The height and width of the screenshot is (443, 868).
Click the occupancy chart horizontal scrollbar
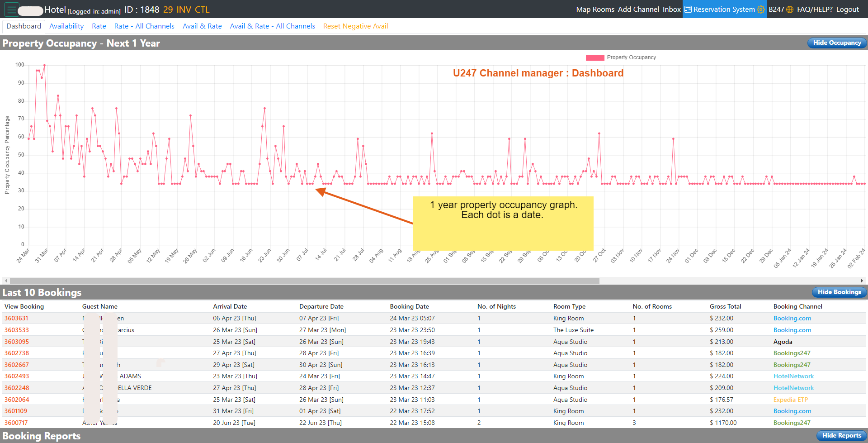[305, 281]
